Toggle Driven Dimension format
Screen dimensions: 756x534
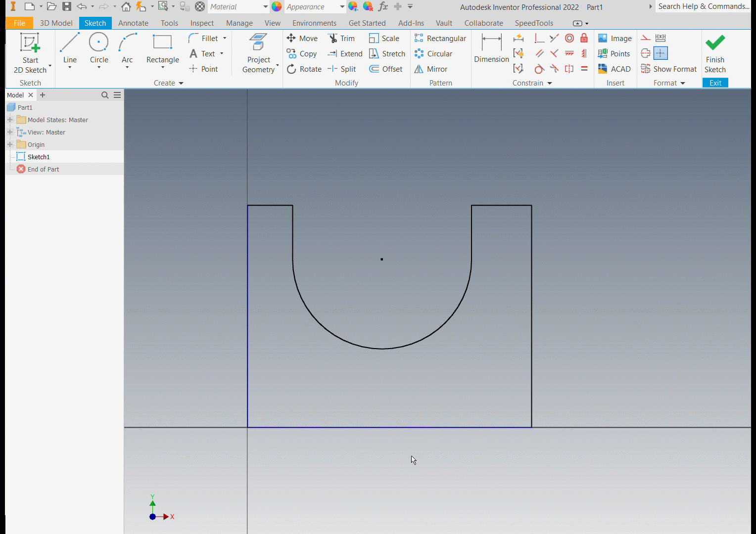click(661, 38)
